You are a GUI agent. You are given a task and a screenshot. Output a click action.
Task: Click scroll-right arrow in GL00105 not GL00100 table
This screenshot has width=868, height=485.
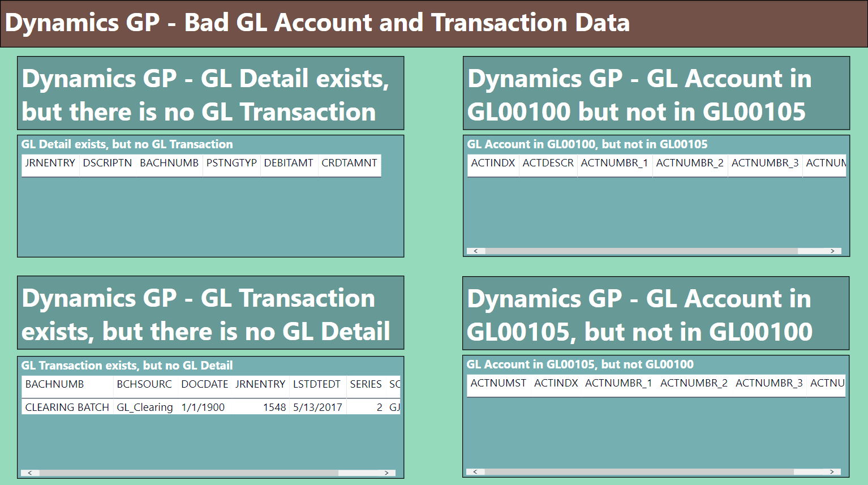(x=832, y=471)
